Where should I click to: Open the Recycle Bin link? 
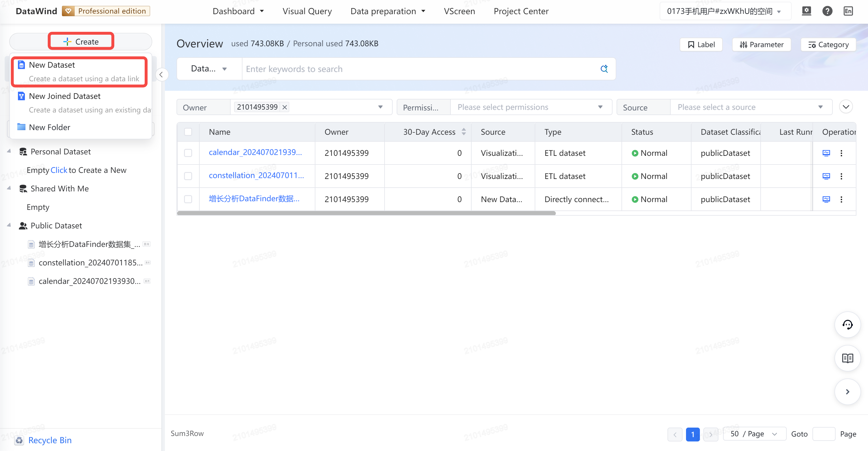50,440
